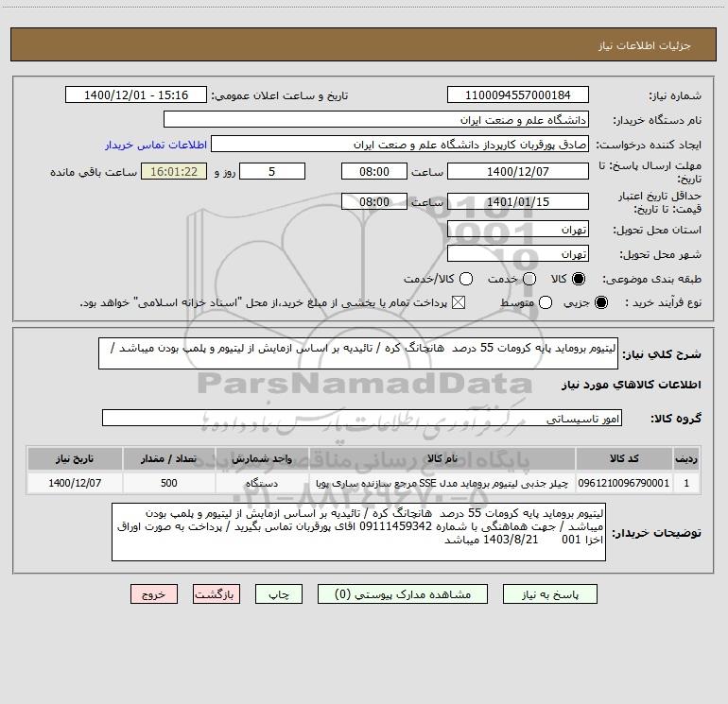Select the کالا radio button

579,279
